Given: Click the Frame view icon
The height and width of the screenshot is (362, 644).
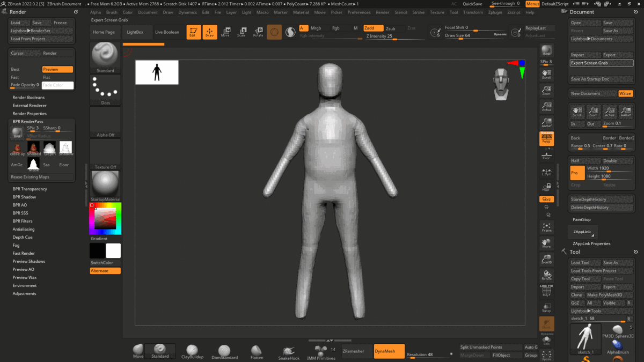Looking at the screenshot, I should (546, 227).
